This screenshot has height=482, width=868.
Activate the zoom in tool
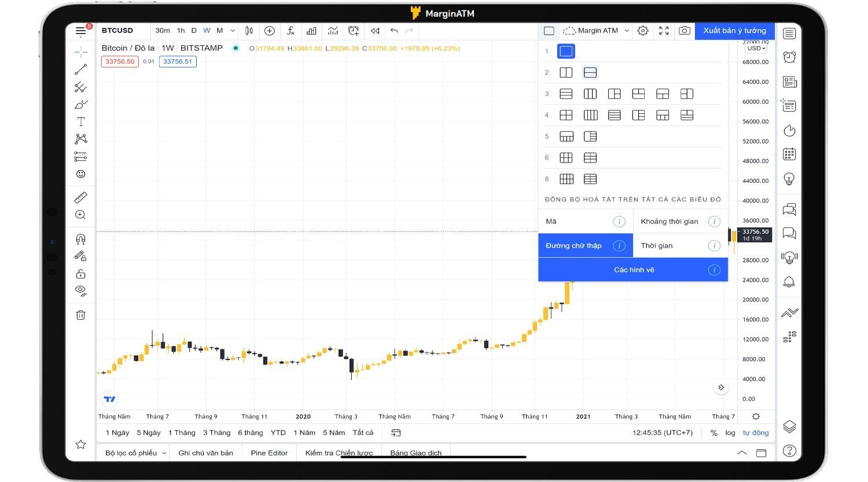point(80,215)
